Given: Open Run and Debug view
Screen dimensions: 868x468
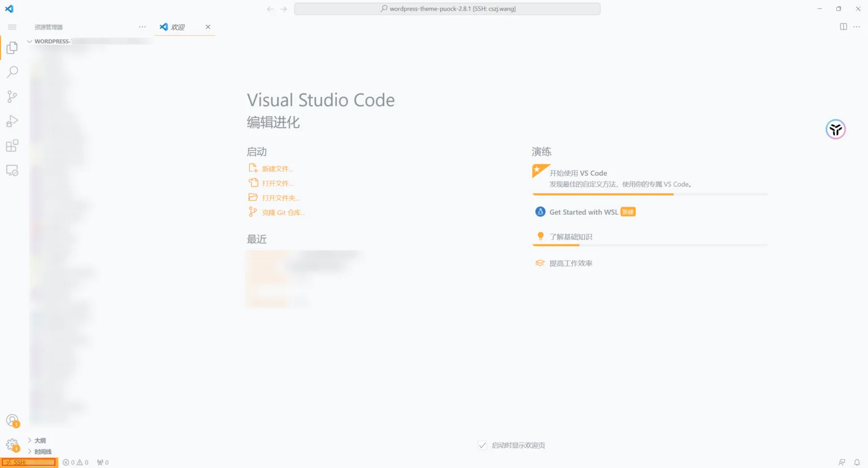Looking at the screenshot, I should pyautogui.click(x=12, y=122).
